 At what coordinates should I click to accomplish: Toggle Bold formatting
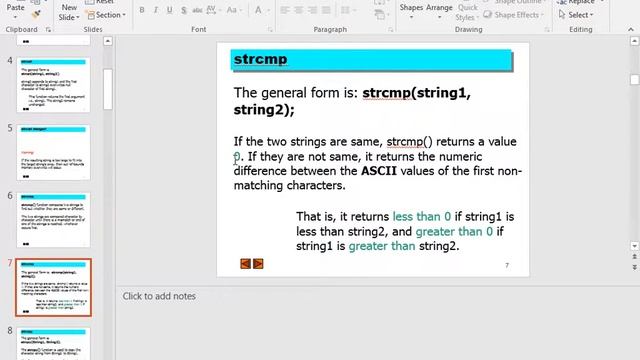[142, 10]
